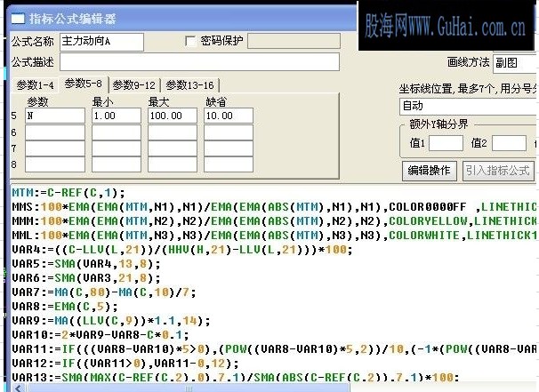The image size is (539, 392).
Task: Enable the 密码保护 checkbox
Action: tap(190, 41)
